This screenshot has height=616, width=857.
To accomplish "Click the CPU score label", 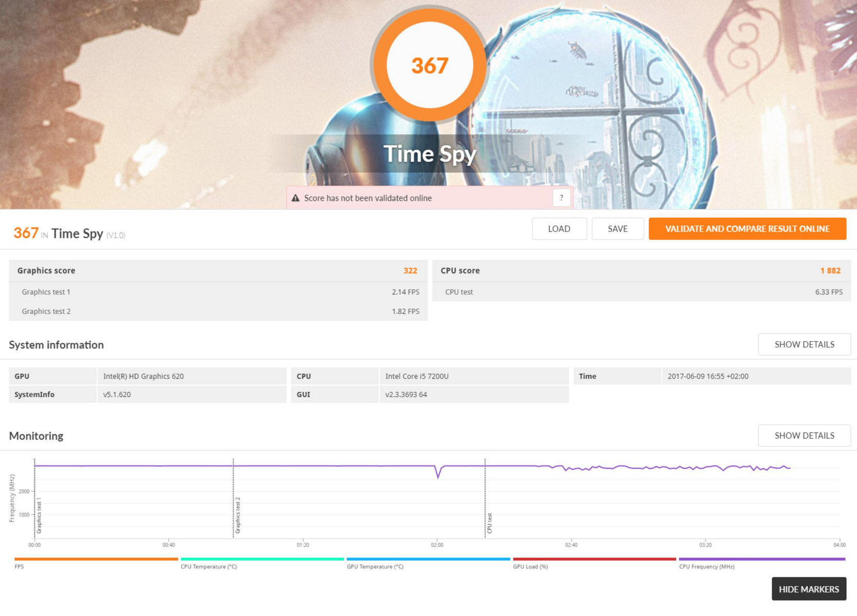I will tap(460, 271).
